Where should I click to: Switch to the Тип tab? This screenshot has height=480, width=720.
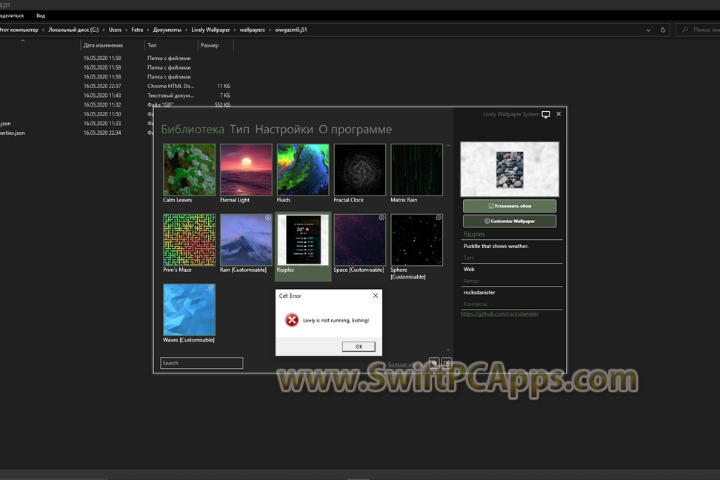pos(240,130)
